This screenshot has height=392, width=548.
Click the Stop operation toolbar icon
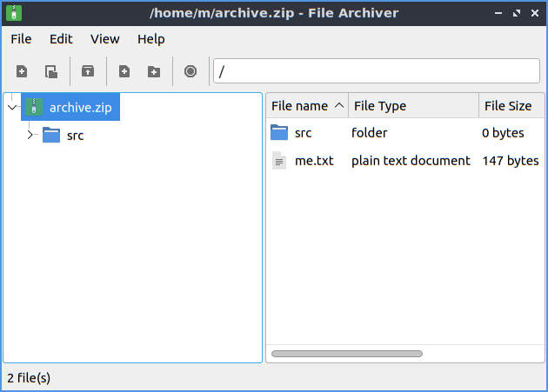tap(190, 71)
